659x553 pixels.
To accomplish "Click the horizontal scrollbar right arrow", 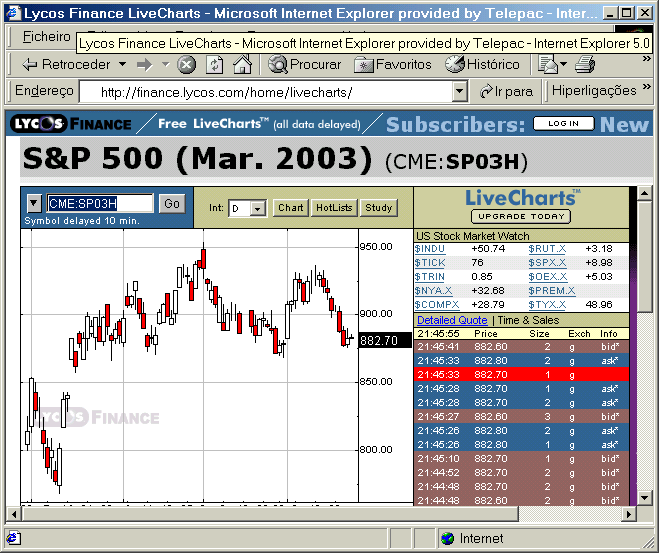I will [629, 514].
